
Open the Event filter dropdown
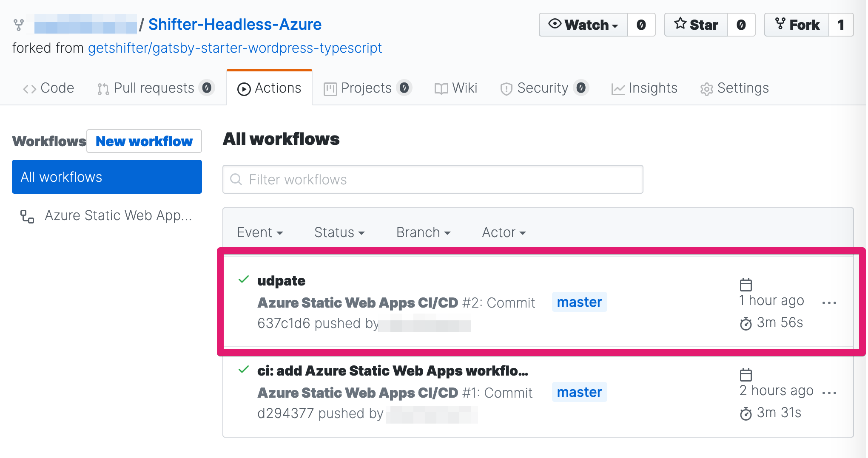(260, 232)
